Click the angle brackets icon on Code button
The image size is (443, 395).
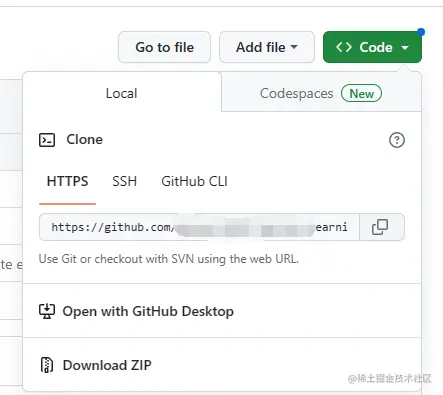click(344, 47)
